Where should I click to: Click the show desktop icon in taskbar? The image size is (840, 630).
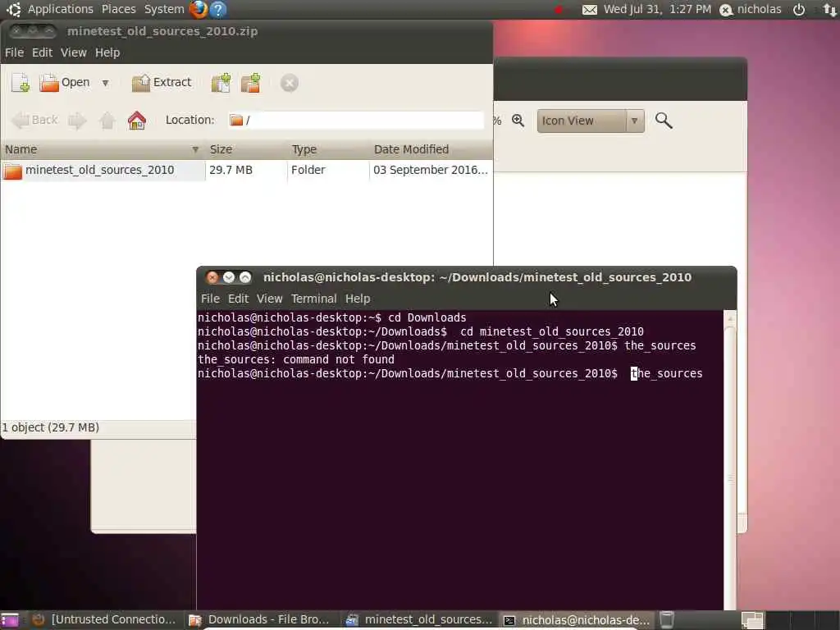(x=10, y=620)
